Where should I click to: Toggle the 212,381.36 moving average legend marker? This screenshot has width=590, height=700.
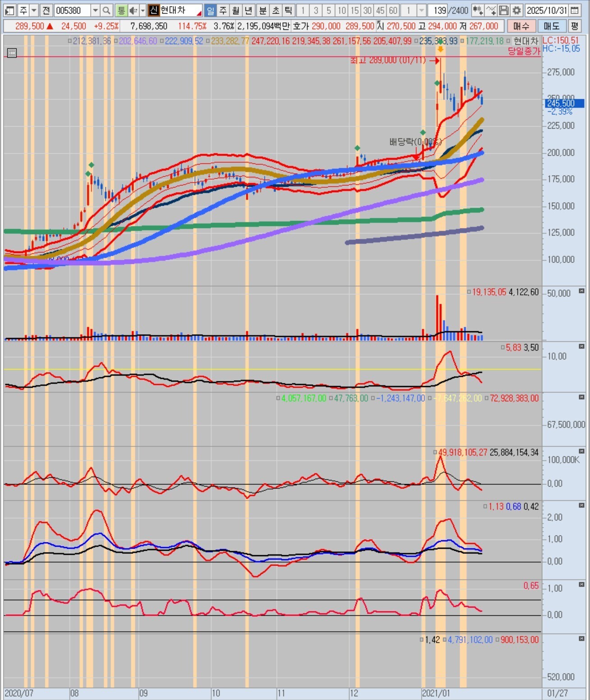point(70,41)
